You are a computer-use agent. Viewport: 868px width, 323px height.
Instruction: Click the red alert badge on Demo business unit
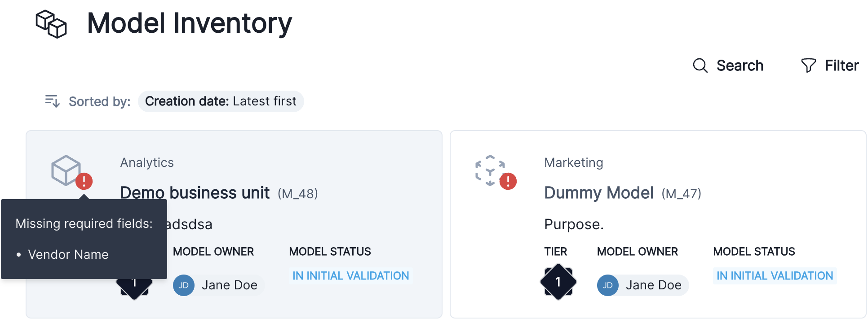(84, 181)
